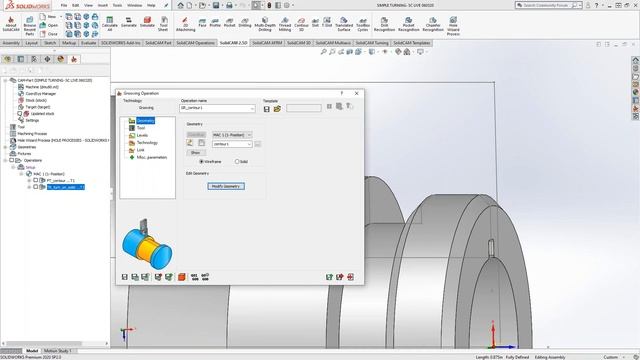Open the New dropdown arrow in toolbar
Image resolution: width=640 pixels, height=360 pixels.
click(x=61, y=17)
